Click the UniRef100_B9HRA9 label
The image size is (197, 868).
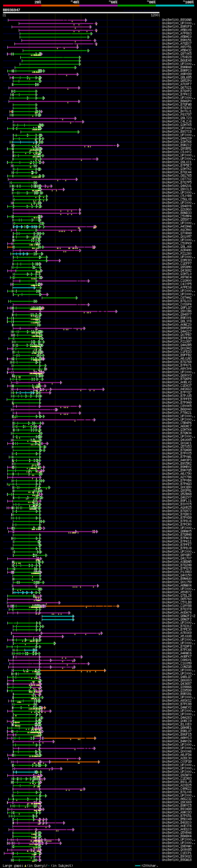coord(177,67)
